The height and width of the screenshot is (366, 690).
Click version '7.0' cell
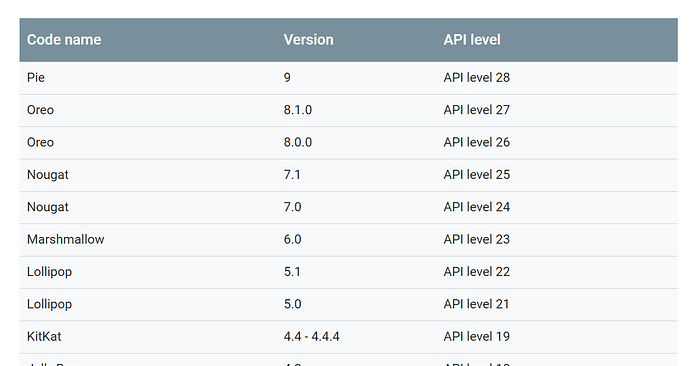(292, 207)
